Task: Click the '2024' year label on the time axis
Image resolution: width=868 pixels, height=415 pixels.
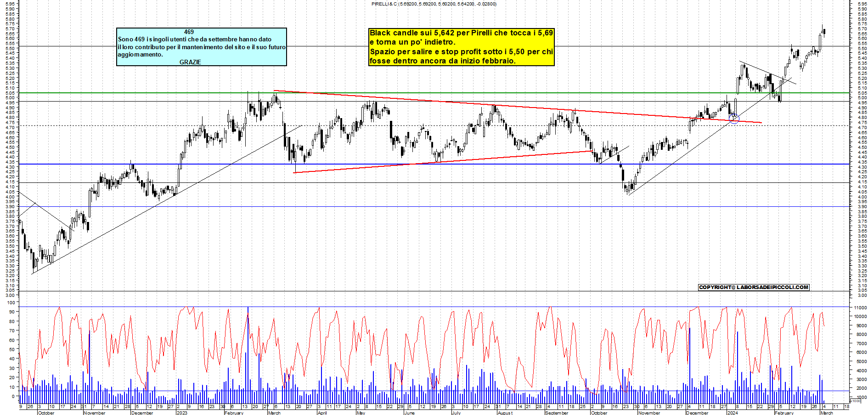Action: [x=732, y=413]
